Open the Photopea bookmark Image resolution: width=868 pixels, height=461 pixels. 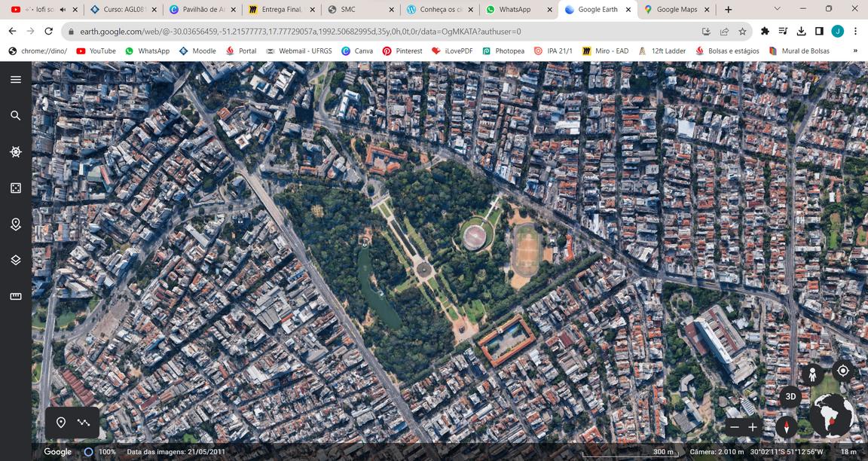coord(503,51)
